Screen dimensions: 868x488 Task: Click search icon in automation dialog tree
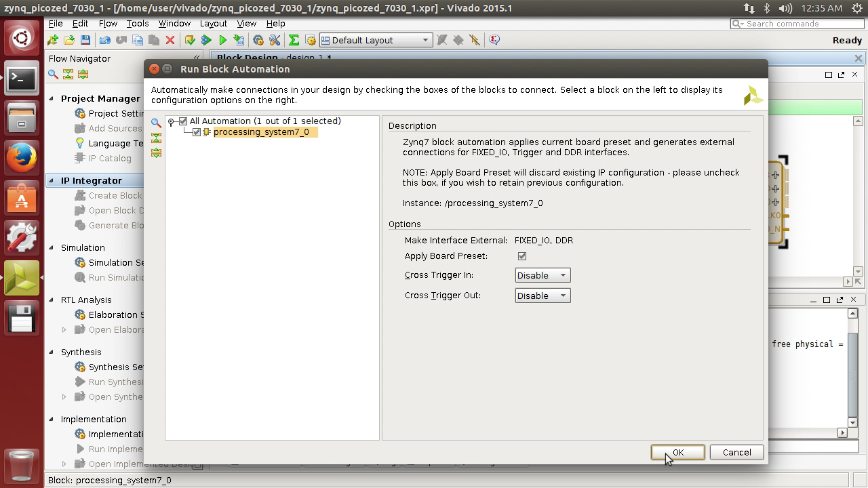tap(156, 123)
